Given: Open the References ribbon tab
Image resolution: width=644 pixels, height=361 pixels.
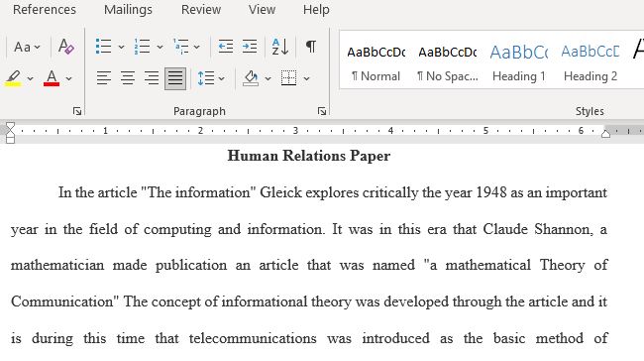Looking at the screenshot, I should (45, 10).
